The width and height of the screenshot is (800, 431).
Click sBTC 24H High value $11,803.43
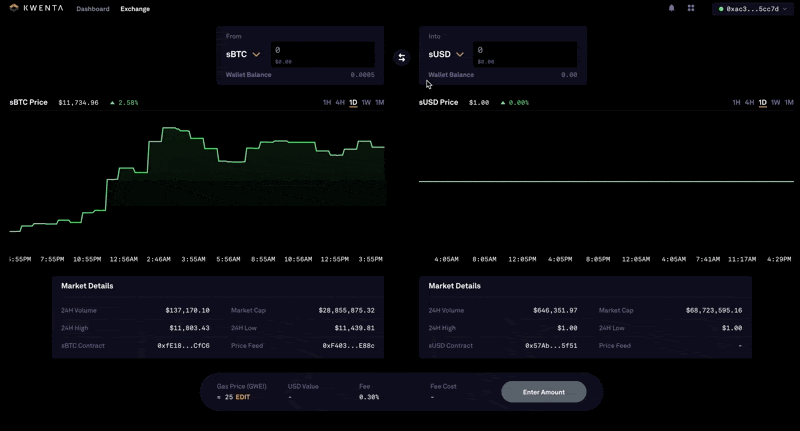click(x=189, y=328)
